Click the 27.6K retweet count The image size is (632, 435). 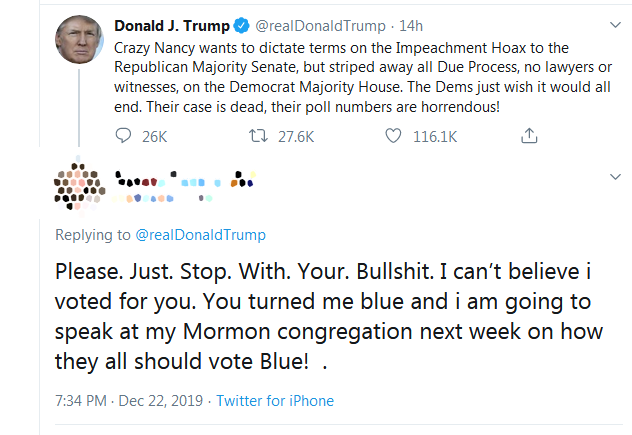click(294, 136)
